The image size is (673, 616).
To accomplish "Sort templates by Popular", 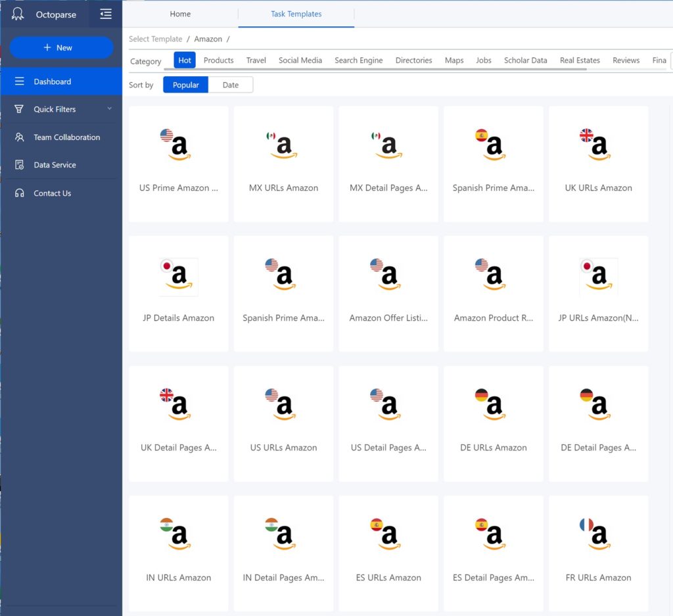I will coord(185,85).
